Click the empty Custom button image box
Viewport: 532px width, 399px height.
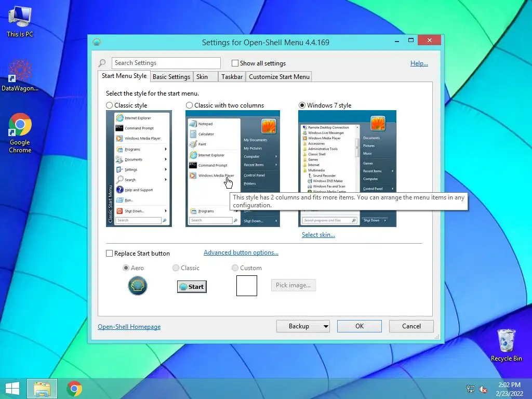[x=247, y=286]
